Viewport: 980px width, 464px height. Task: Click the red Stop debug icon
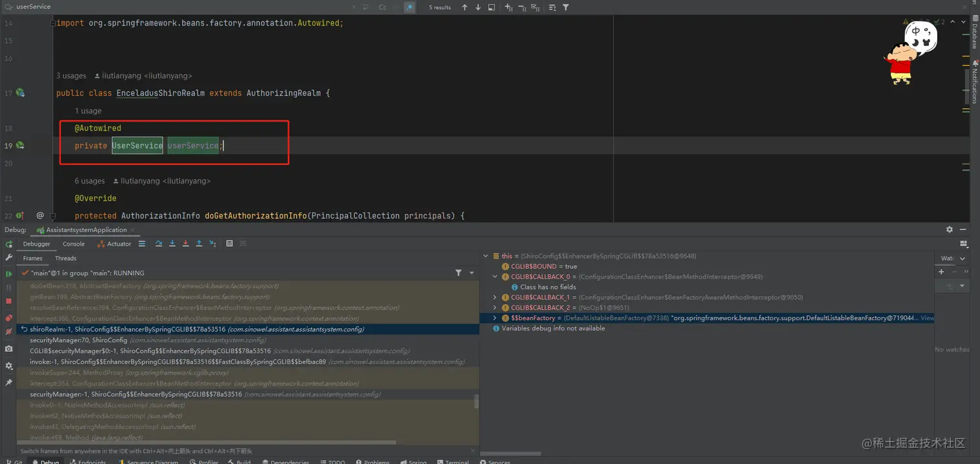pyautogui.click(x=9, y=301)
